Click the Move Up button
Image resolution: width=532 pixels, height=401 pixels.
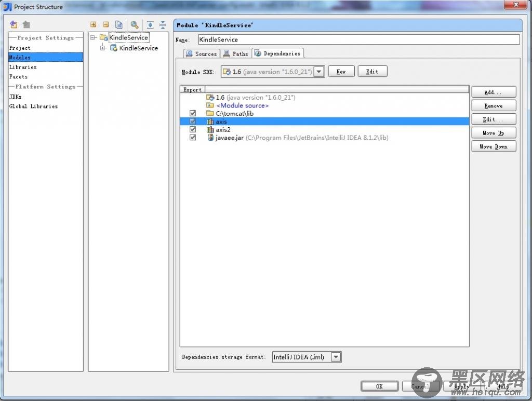pyautogui.click(x=494, y=133)
